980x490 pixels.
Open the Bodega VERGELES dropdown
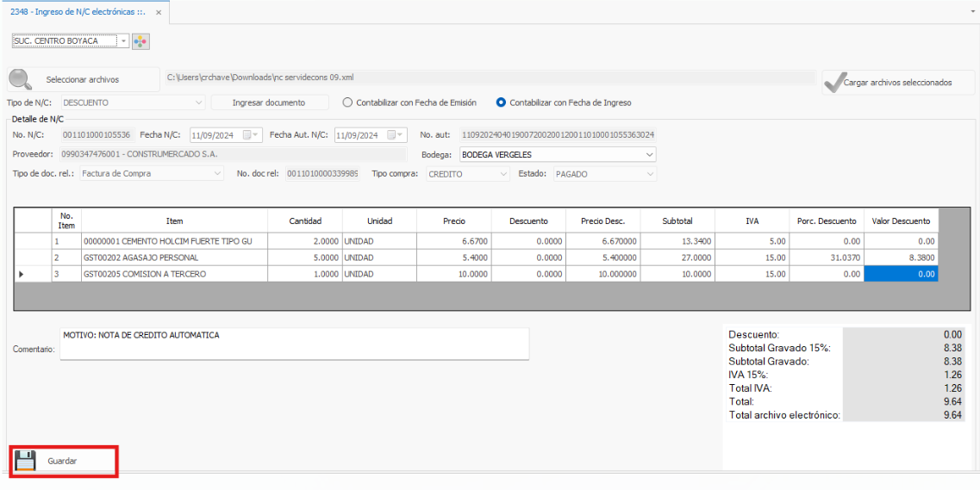pos(649,155)
